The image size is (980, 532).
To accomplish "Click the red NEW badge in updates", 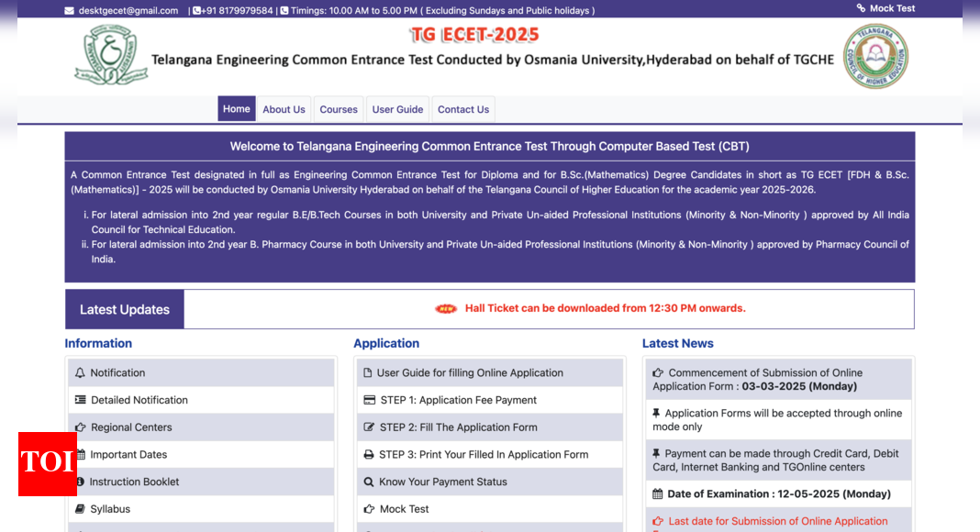I will 446,309.
